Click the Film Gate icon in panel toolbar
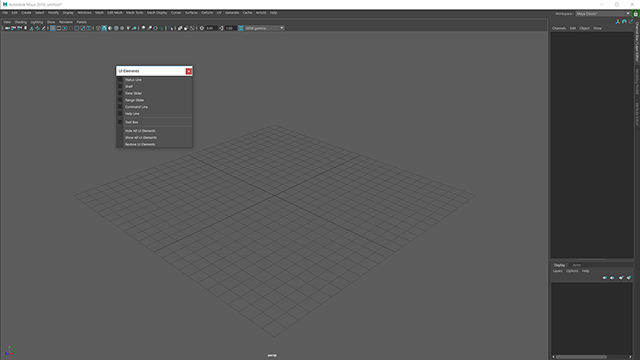Image resolution: width=640 pixels, height=360 pixels. click(59, 28)
